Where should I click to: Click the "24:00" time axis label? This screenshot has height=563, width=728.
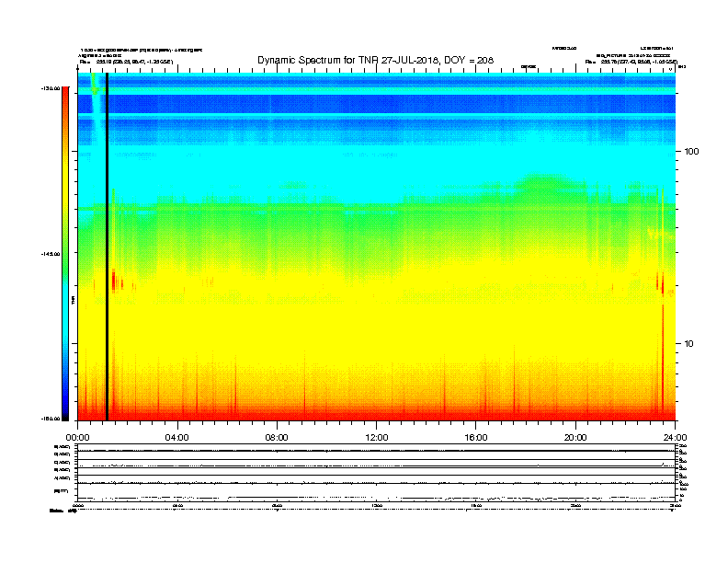tap(675, 438)
